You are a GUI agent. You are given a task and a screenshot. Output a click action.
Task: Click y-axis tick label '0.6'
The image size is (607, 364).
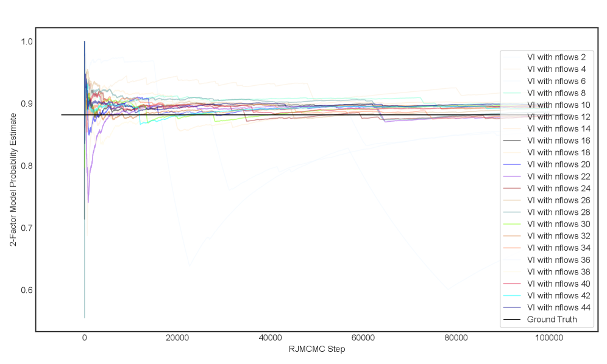(27, 290)
